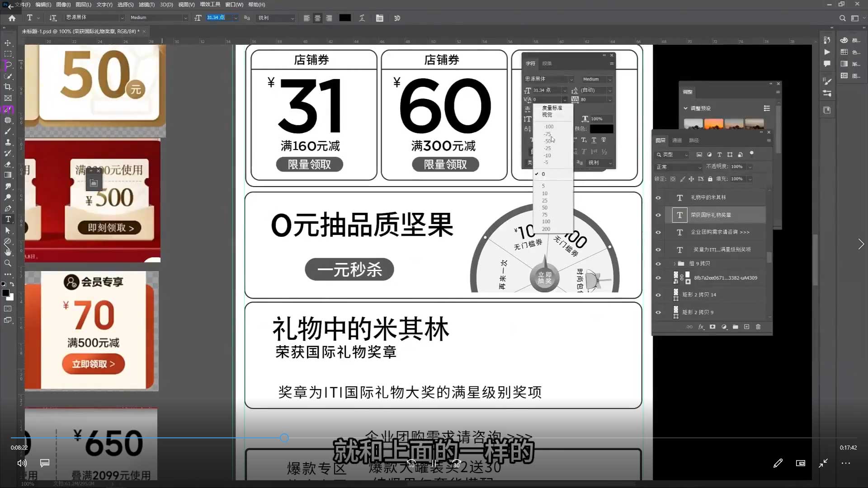Open the 滤镜(T) menu

146,5
